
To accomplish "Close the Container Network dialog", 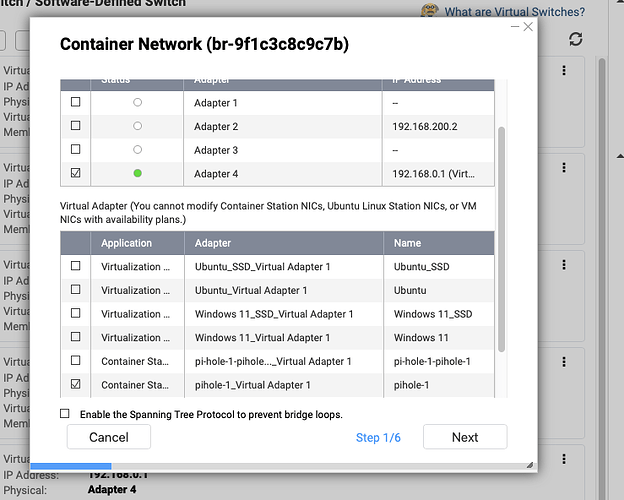I will click(x=528, y=27).
